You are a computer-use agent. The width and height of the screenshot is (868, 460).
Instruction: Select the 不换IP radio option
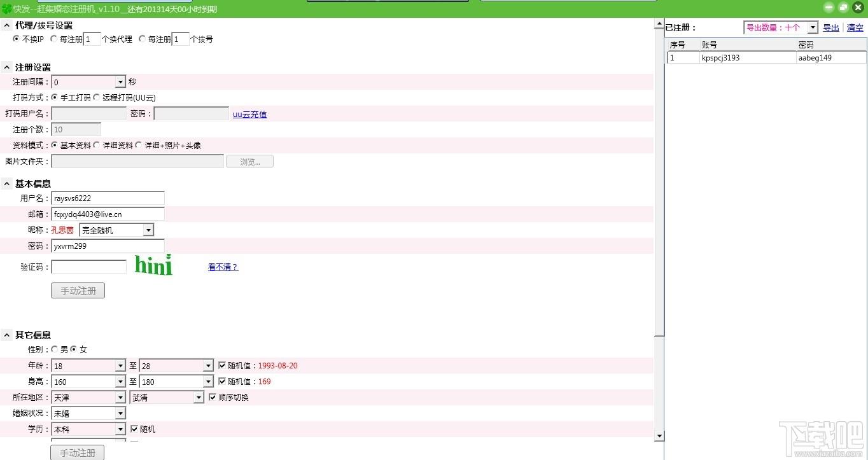tap(16, 39)
